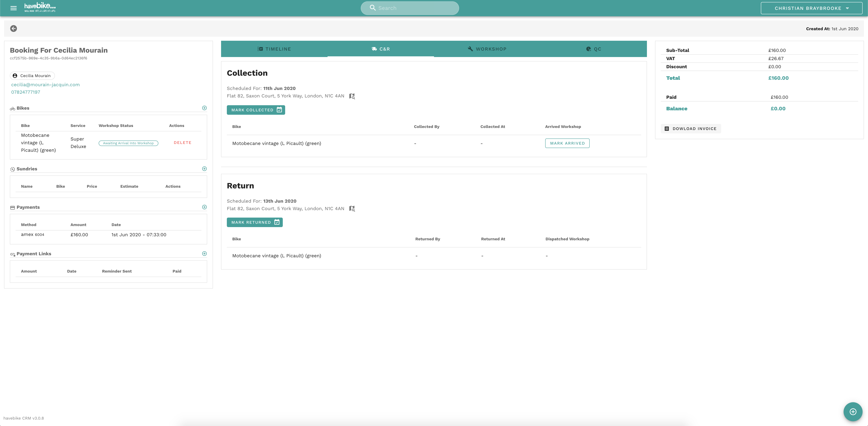Switch to the Timeline tab
Viewport: 868px width, 426px height.
(x=274, y=49)
